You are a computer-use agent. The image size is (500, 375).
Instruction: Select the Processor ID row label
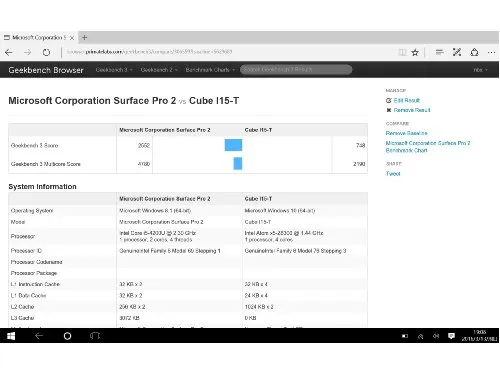(x=26, y=251)
